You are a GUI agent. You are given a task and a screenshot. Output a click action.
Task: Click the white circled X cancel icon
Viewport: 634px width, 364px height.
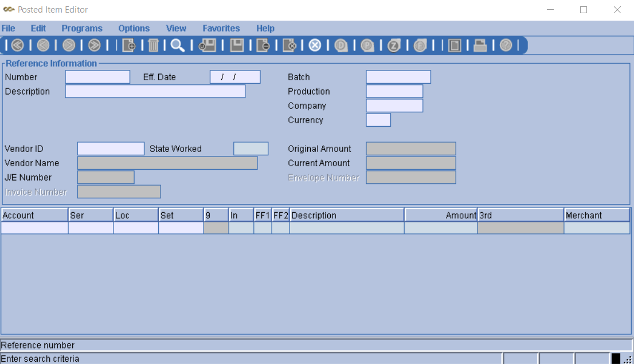point(315,45)
